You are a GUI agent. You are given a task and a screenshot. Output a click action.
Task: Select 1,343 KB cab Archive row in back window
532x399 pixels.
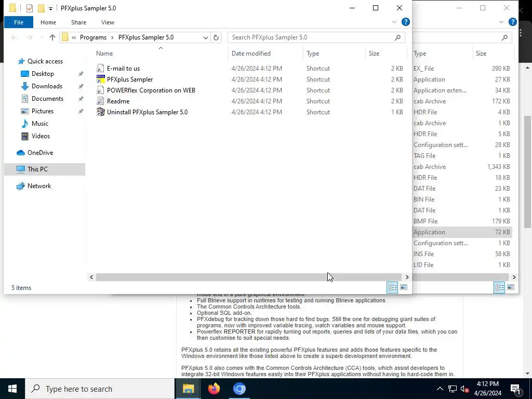pos(462,167)
